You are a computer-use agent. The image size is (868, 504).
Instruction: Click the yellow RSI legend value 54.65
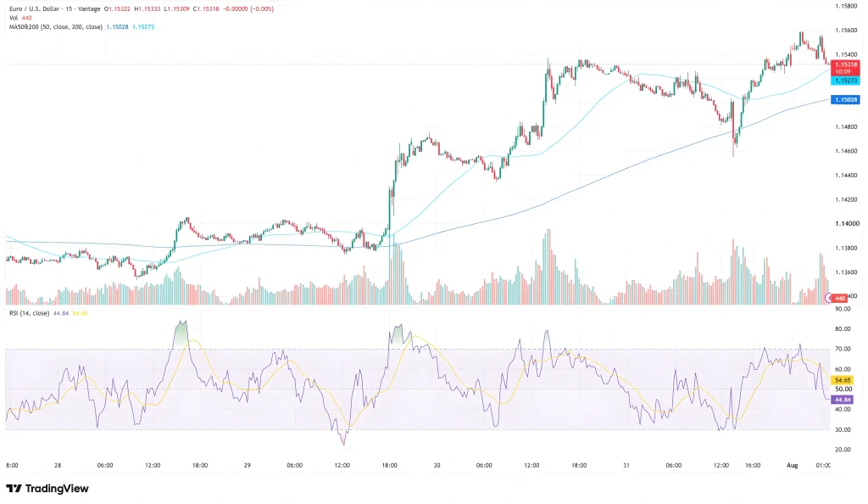(x=81, y=313)
